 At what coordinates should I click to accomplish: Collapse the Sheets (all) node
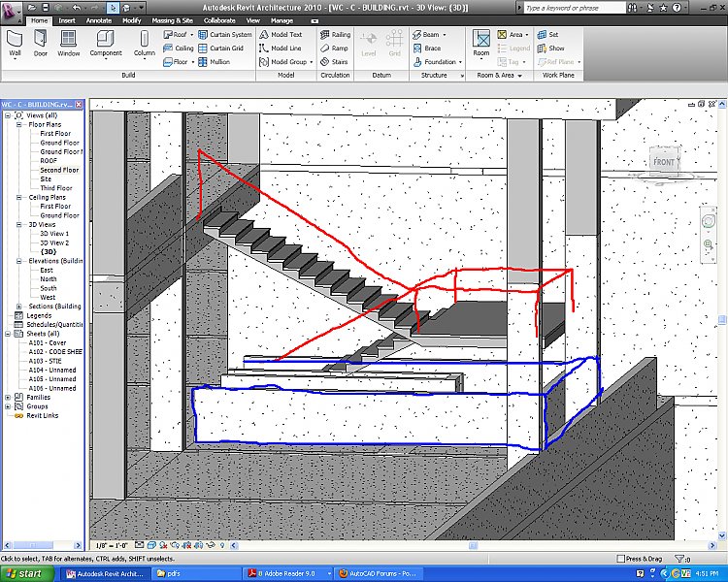[8, 334]
